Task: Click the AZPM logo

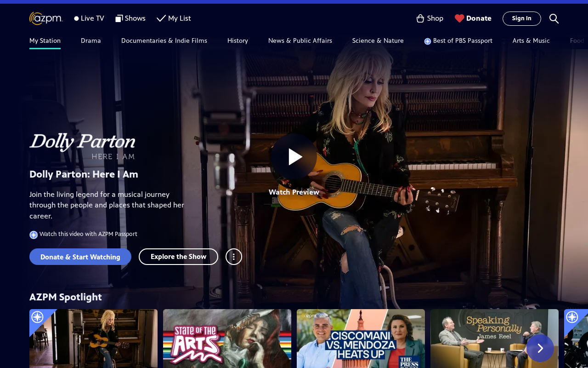Action: click(x=46, y=18)
